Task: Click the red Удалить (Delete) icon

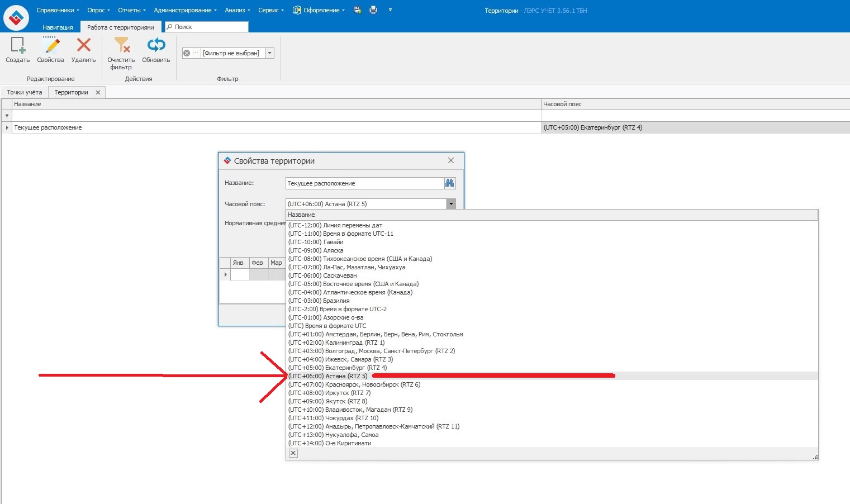Action: point(84,45)
